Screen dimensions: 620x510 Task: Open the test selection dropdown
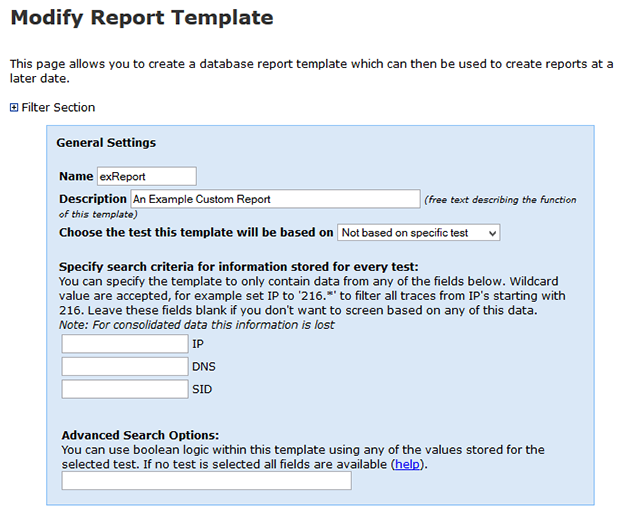(418, 232)
